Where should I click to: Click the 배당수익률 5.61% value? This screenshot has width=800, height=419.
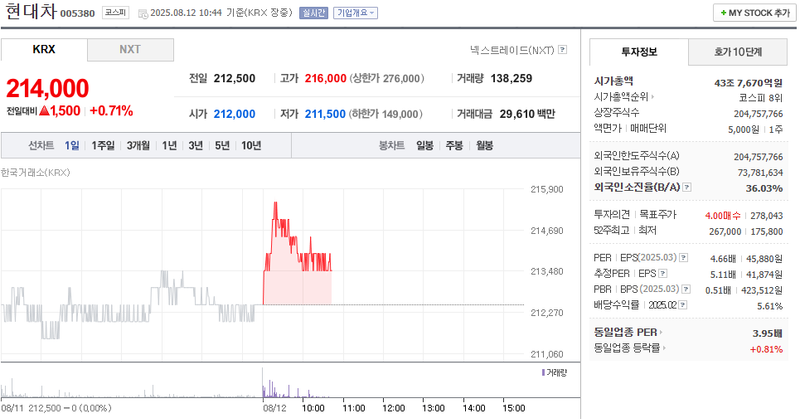click(770, 306)
